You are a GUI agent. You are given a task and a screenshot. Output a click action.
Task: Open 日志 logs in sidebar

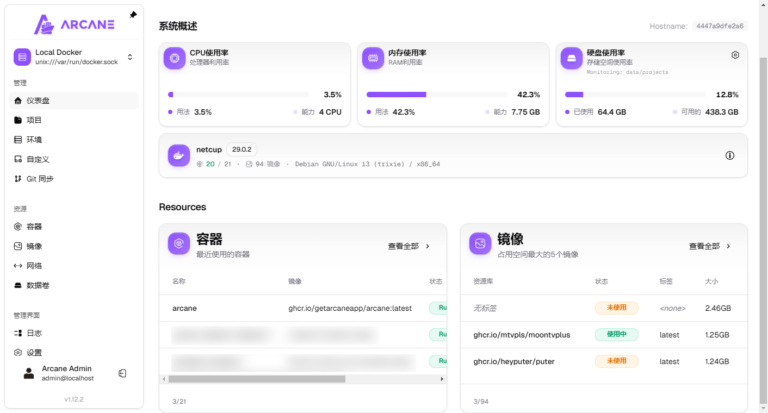click(74, 333)
